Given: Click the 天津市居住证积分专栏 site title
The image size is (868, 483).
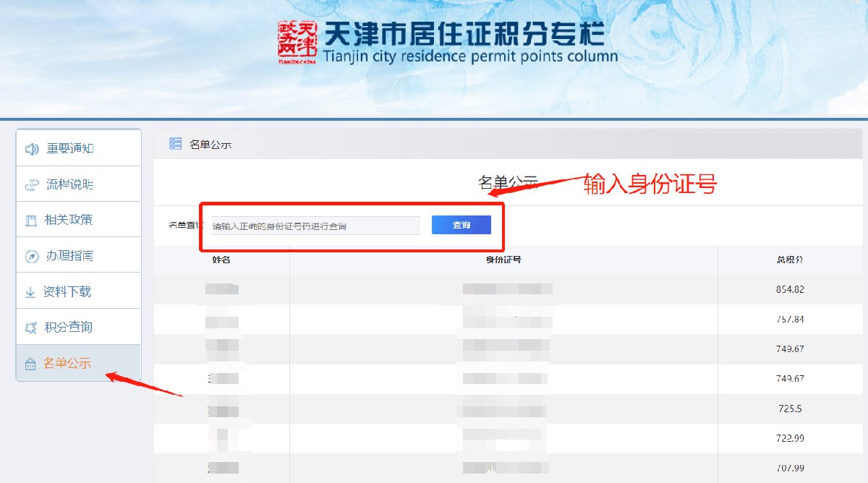Looking at the screenshot, I should (x=464, y=33).
